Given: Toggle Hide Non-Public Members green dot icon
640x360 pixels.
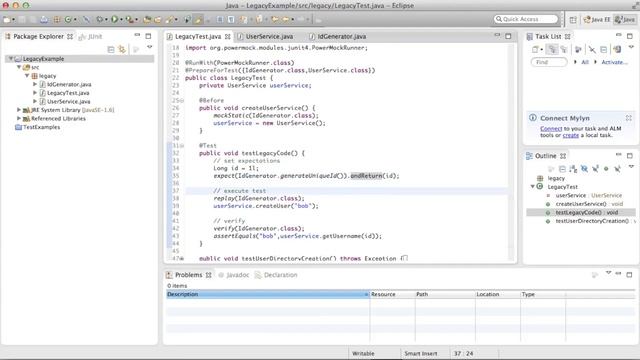Looking at the screenshot, I should pyautogui.click(x=606, y=169).
